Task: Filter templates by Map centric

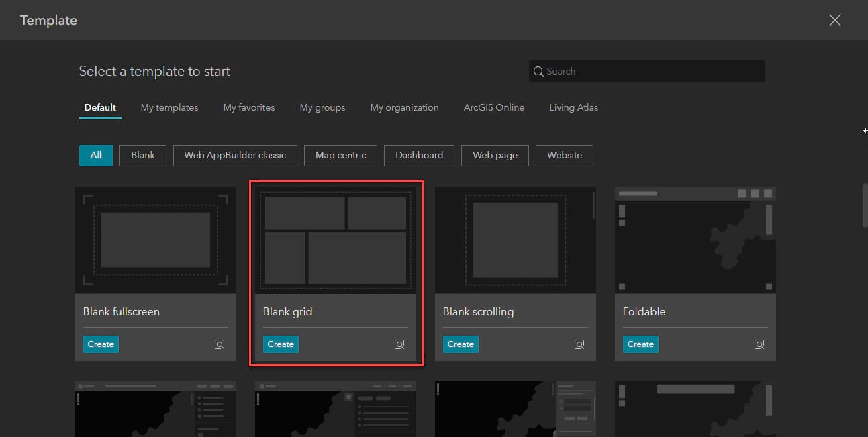Action: pos(340,155)
